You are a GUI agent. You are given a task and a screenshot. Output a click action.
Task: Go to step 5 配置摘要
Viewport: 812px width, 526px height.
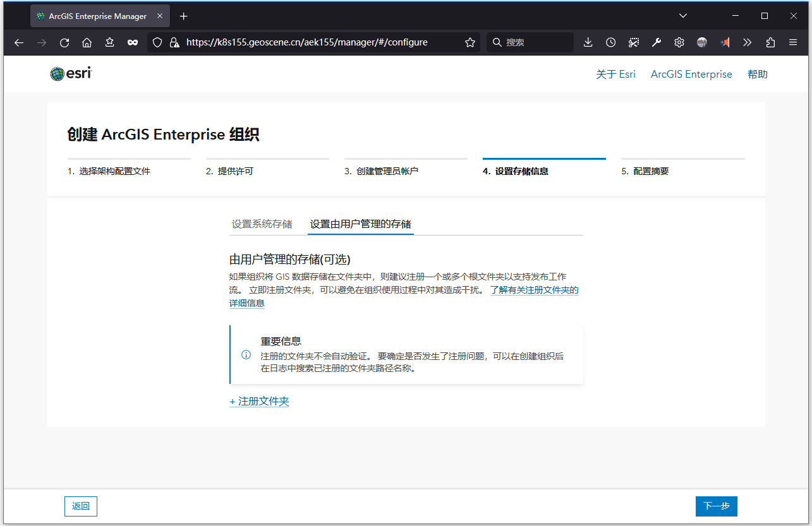coord(683,168)
